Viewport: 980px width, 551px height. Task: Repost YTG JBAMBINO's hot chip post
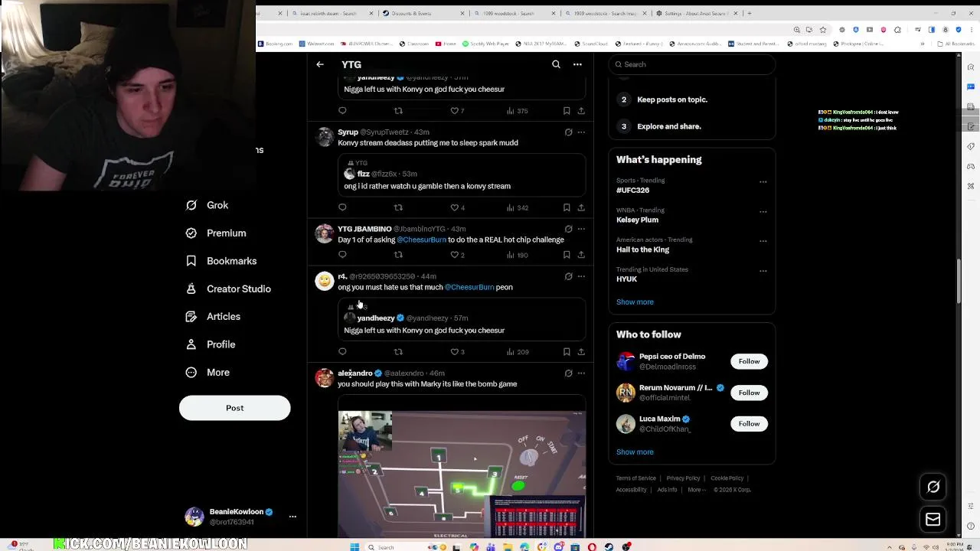[x=398, y=255]
